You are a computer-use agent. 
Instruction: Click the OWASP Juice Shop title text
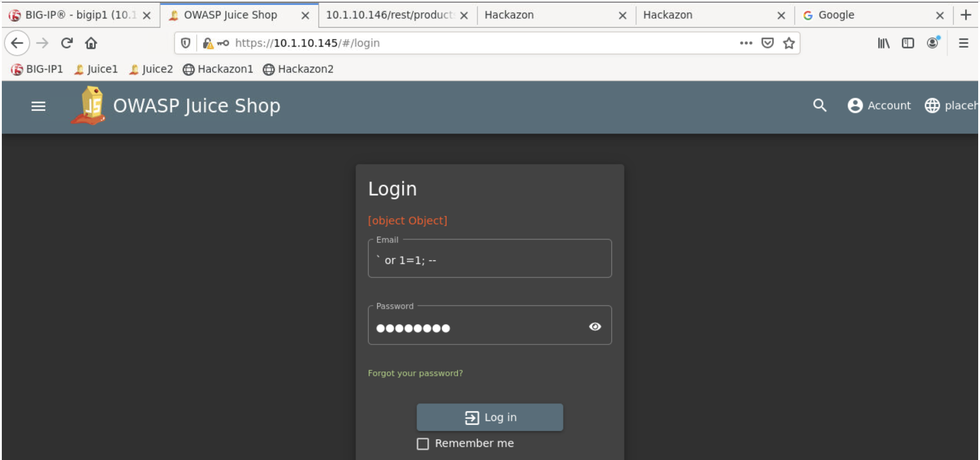[197, 106]
